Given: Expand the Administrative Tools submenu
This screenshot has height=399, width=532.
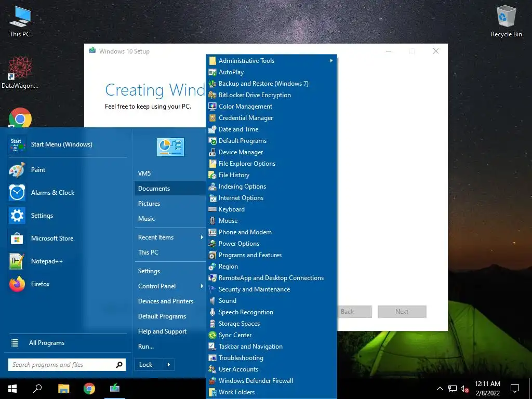Looking at the screenshot, I should pyautogui.click(x=271, y=61).
